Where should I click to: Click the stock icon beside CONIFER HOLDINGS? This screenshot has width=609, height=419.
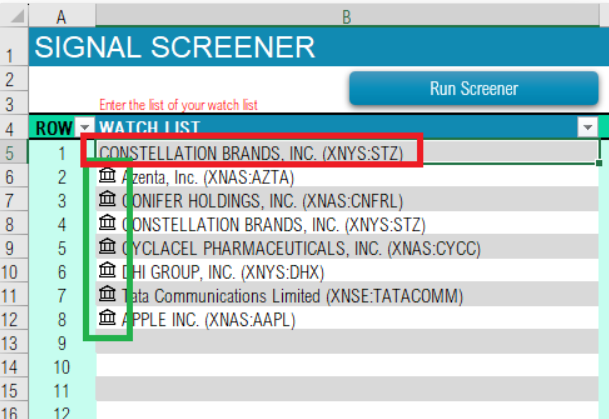(107, 200)
